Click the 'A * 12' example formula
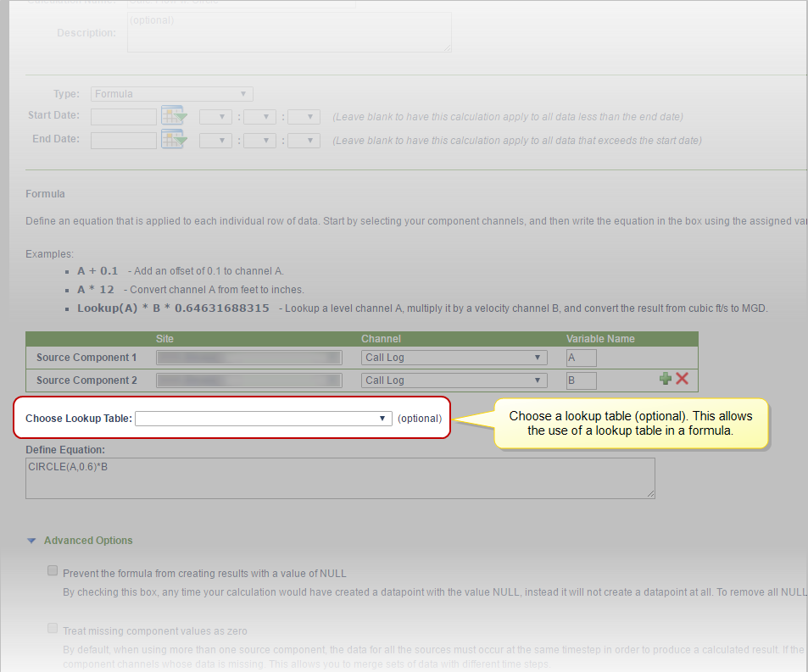The image size is (808, 672). [x=96, y=290]
